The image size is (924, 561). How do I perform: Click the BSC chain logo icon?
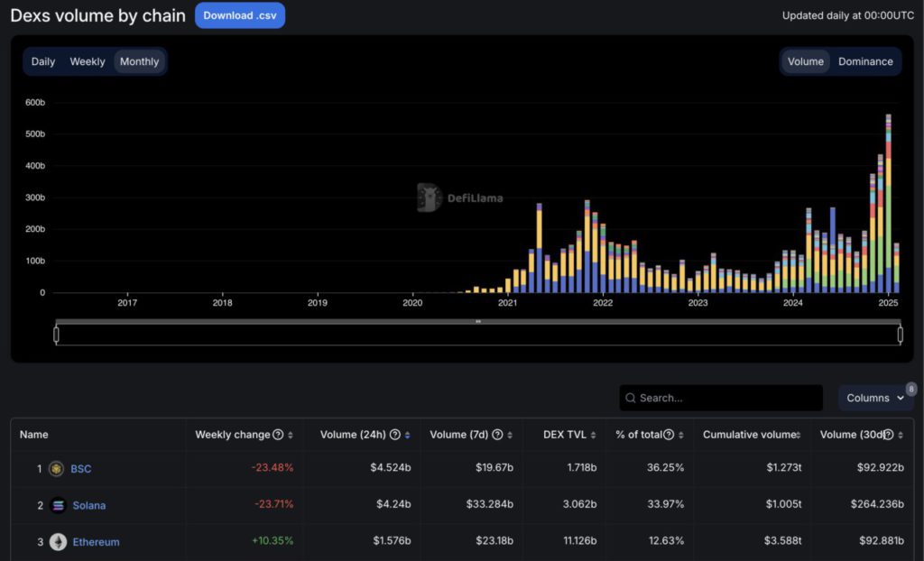pyautogui.click(x=57, y=468)
